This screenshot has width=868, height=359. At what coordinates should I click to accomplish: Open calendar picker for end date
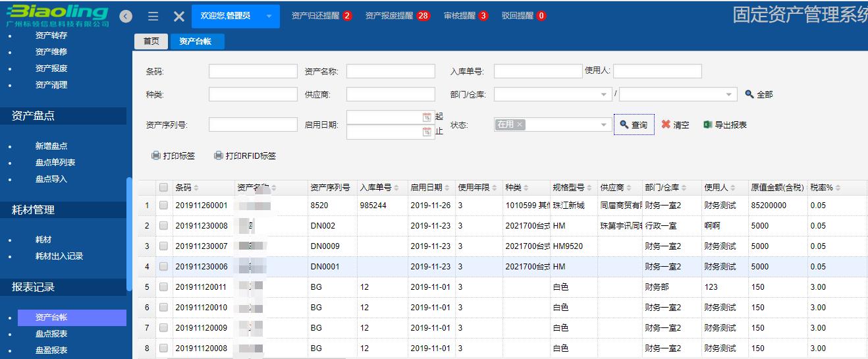tap(427, 132)
